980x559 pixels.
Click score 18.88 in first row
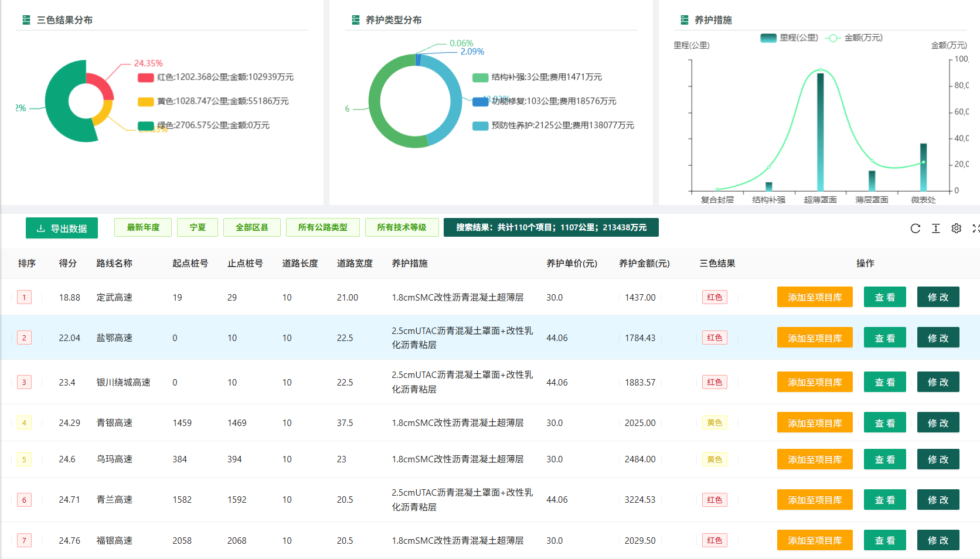tap(70, 298)
